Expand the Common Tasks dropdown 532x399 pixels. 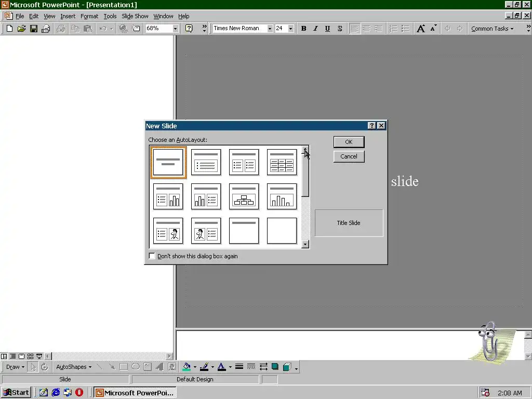coord(493,29)
